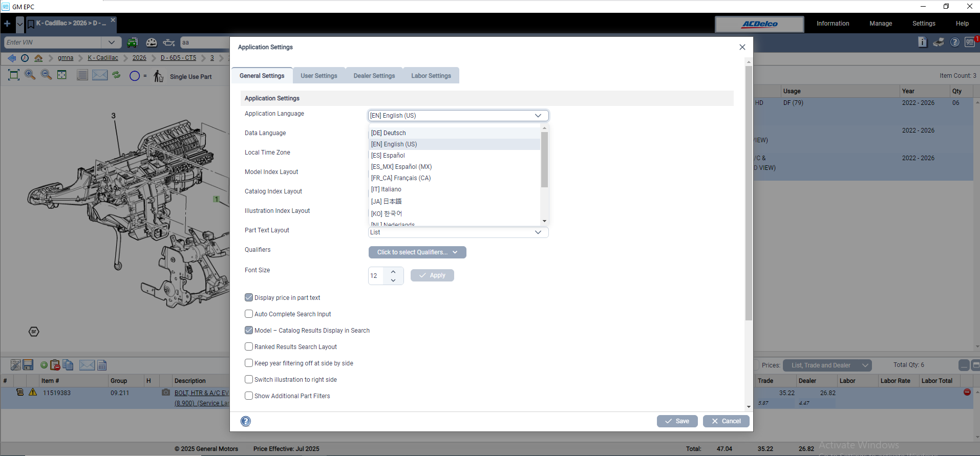Open the Click to select Qualifiers dropdown

417,252
